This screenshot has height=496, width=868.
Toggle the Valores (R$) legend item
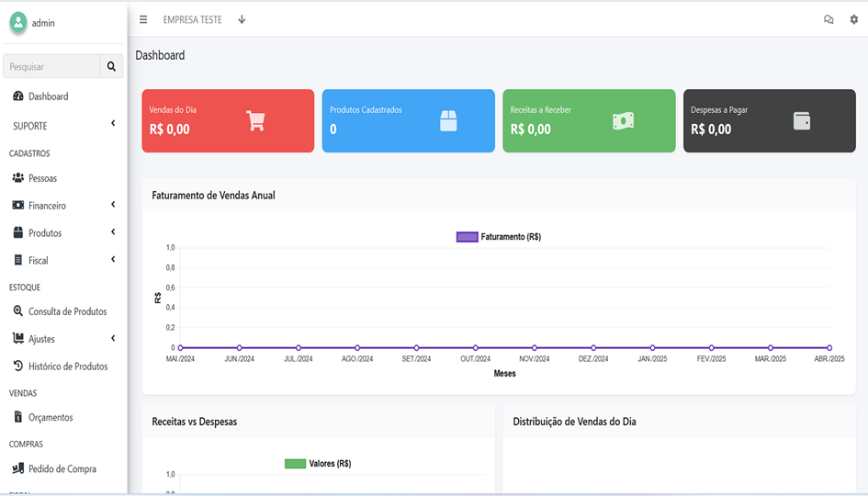pyautogui.click(x=318, y=464)
